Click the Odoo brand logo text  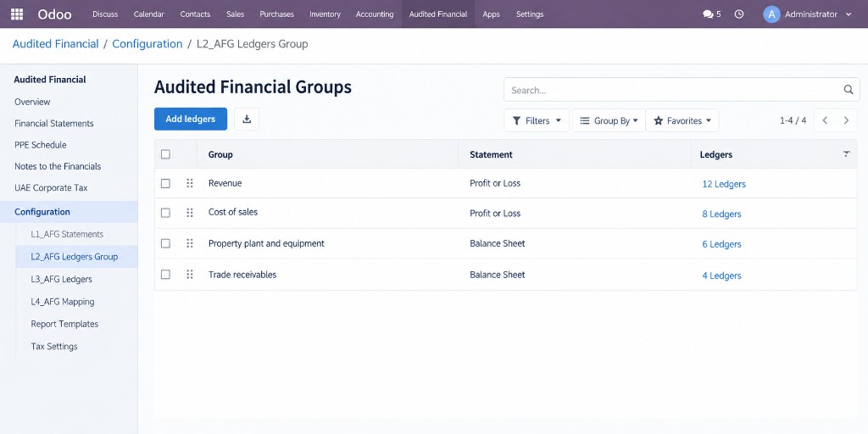click(54, 14)
